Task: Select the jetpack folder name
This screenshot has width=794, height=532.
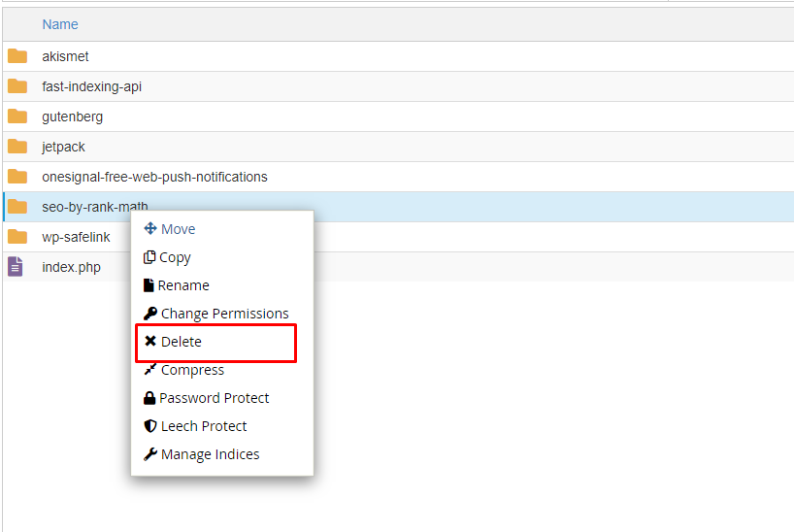Action: coord(63,147)
